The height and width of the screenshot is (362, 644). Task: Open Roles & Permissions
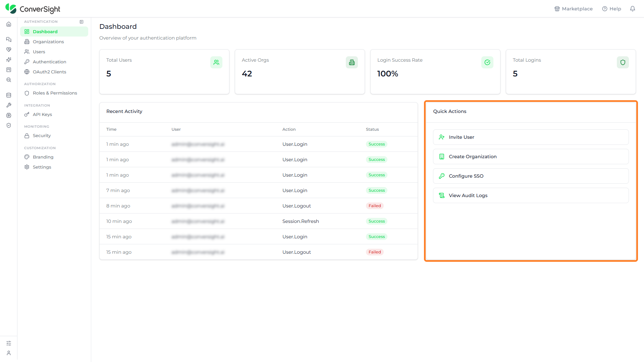[54, 93]
